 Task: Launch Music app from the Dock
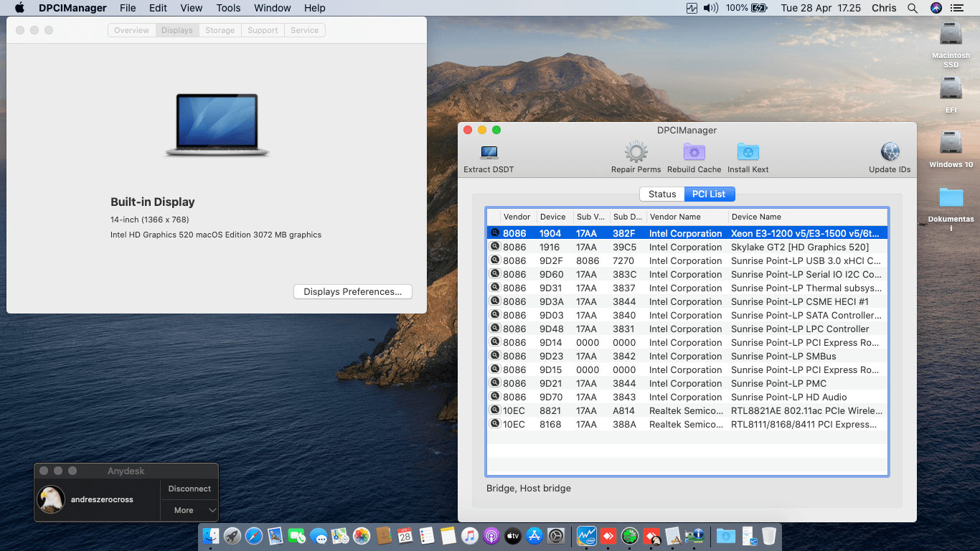tap(470, 536)
